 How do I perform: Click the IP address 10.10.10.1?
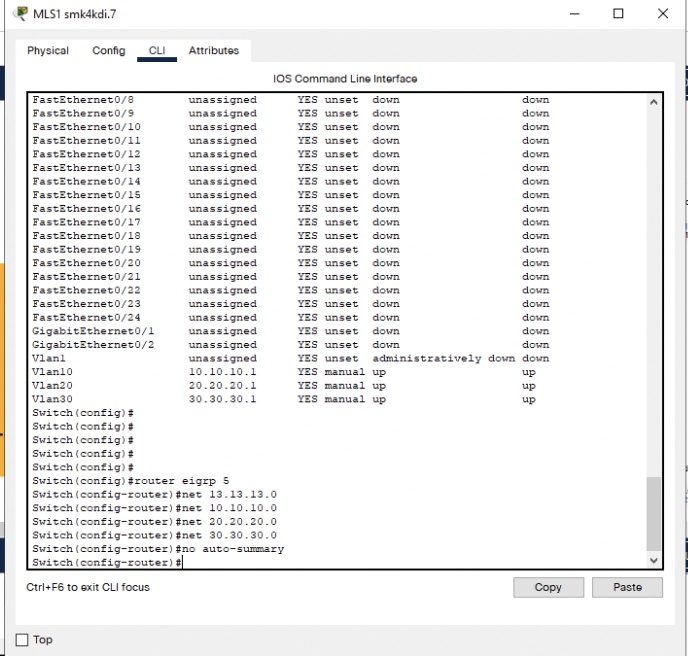click(222, 372)
